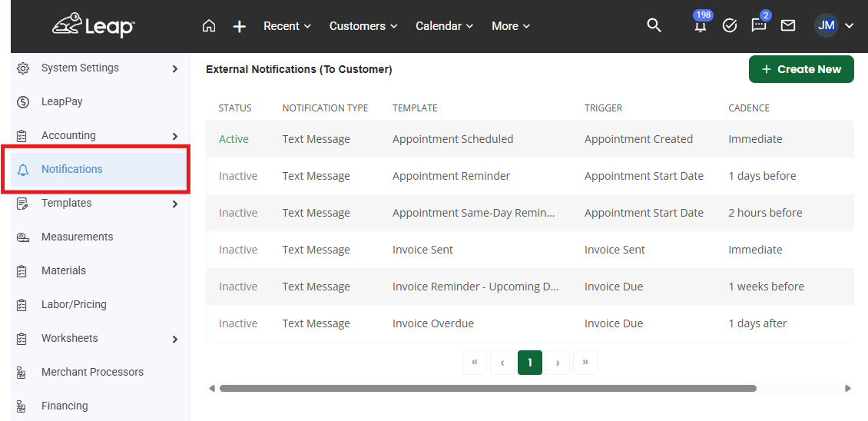Click the System Settings gear icon
The image size is (868, 421).
(23, 68)
